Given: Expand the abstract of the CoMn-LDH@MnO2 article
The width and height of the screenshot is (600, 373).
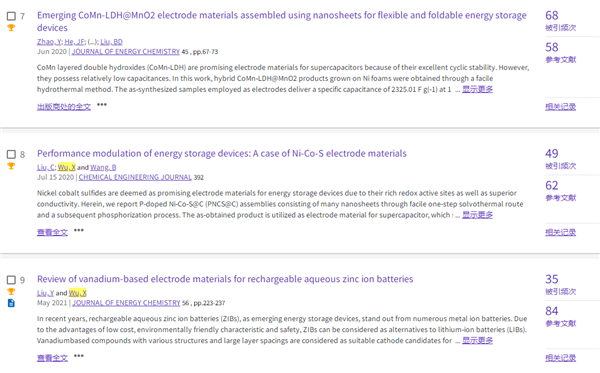Looking at the screenshot, I should (x=477, y=90).
